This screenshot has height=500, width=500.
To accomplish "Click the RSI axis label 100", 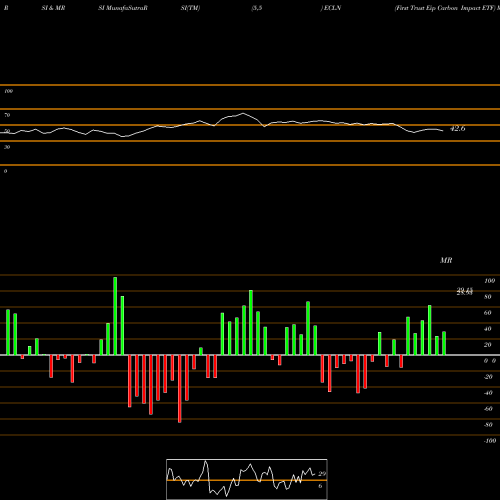I will (x=8, y=91).
